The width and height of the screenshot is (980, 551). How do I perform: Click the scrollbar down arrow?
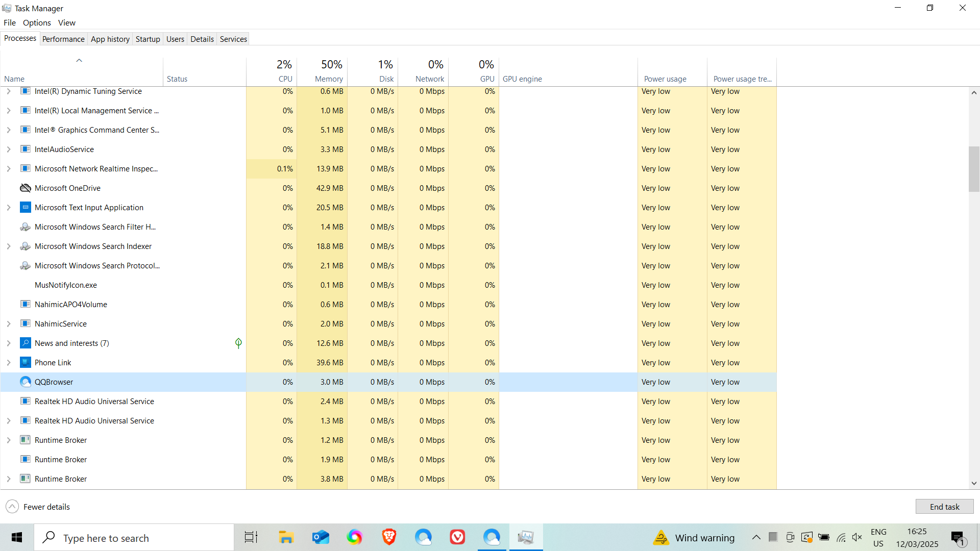point(974,483)
